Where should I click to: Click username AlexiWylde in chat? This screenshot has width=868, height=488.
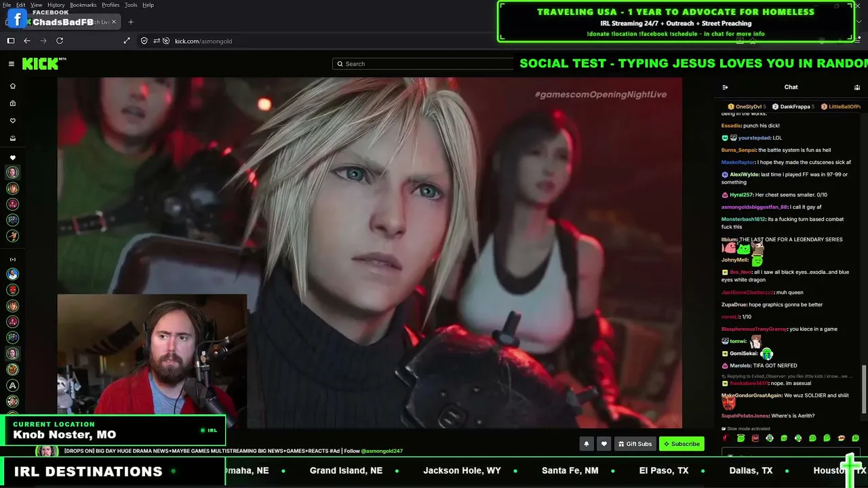[x=745, y=174]
